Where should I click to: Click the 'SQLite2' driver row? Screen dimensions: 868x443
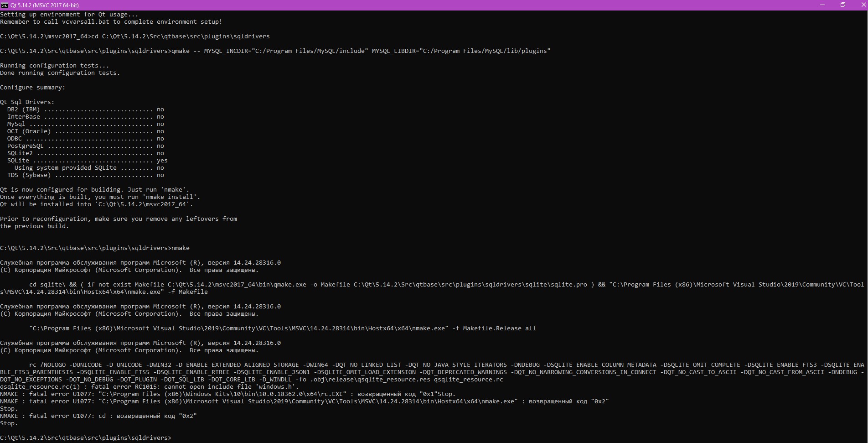pyautogui.click(x=86, y=153)
